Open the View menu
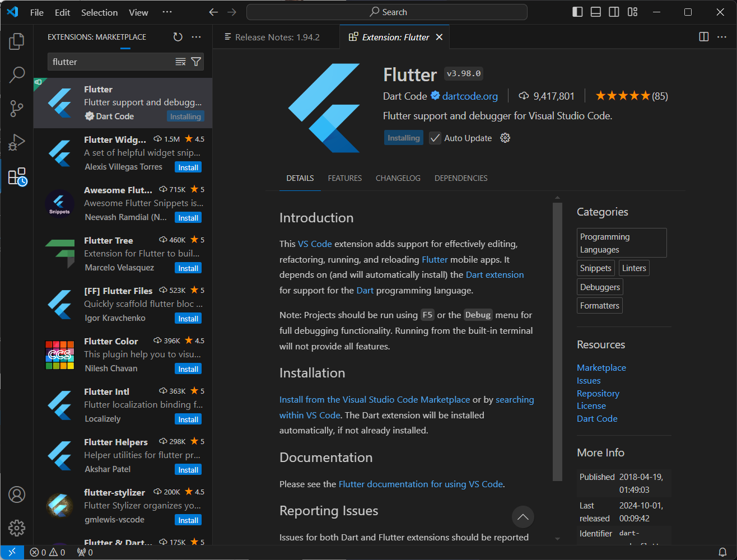The width and height of the screenshot is (737, 560). [138, 12]
